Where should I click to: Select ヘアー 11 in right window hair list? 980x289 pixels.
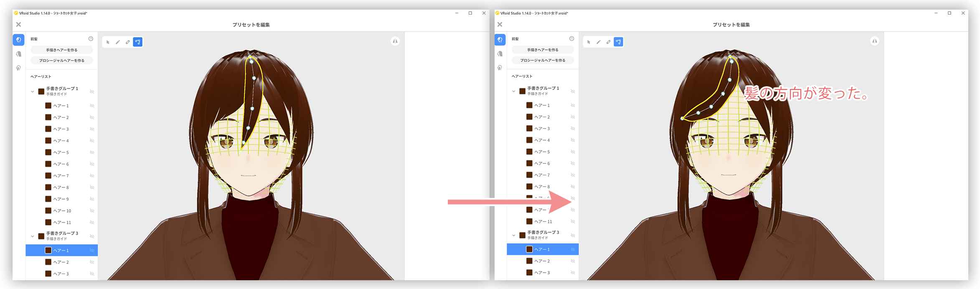click(543, 222)
